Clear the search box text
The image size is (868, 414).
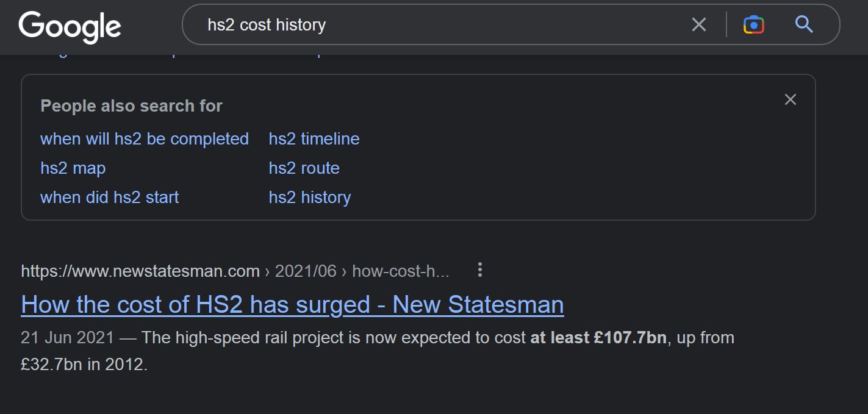[x=699, y=25]
